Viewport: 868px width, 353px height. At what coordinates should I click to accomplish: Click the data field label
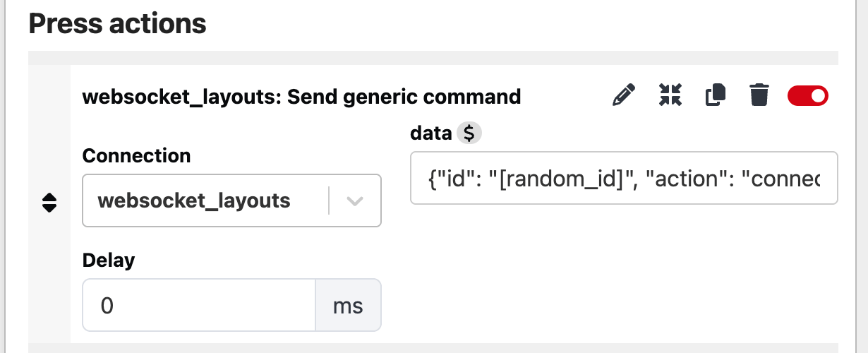pyautogui.click(x=430, y=133)
